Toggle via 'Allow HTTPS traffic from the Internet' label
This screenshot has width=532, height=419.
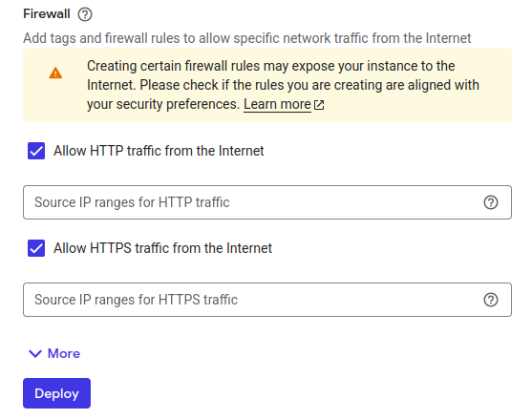coord(162,248)
